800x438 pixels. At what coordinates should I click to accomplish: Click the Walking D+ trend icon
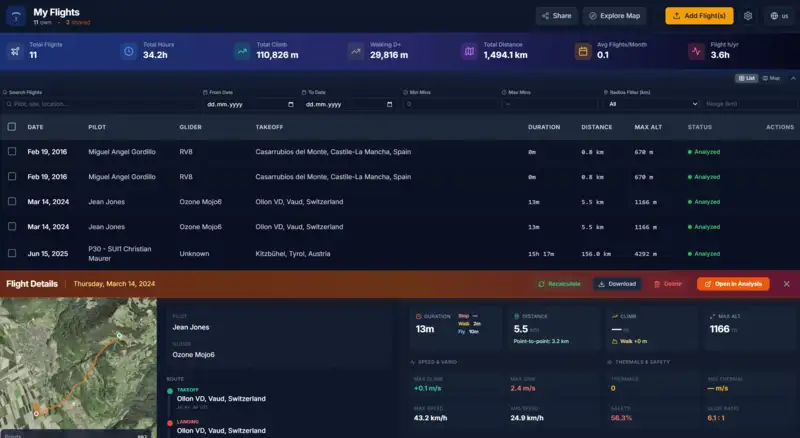click(x=356, y=51)
